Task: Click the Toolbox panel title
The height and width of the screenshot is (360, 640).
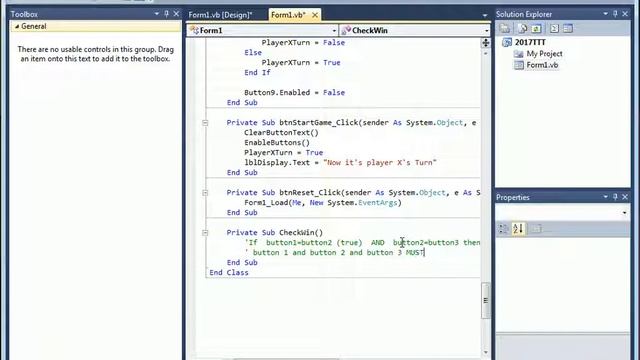Action: point(24,14)
